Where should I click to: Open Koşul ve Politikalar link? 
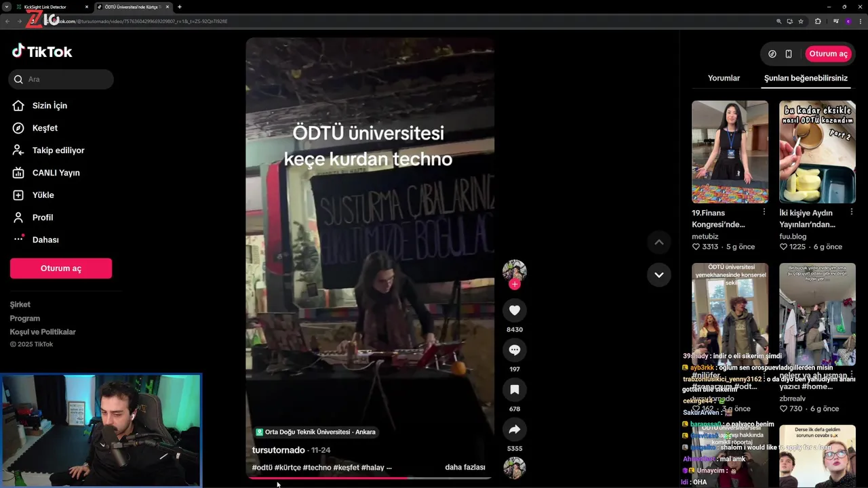43,331
